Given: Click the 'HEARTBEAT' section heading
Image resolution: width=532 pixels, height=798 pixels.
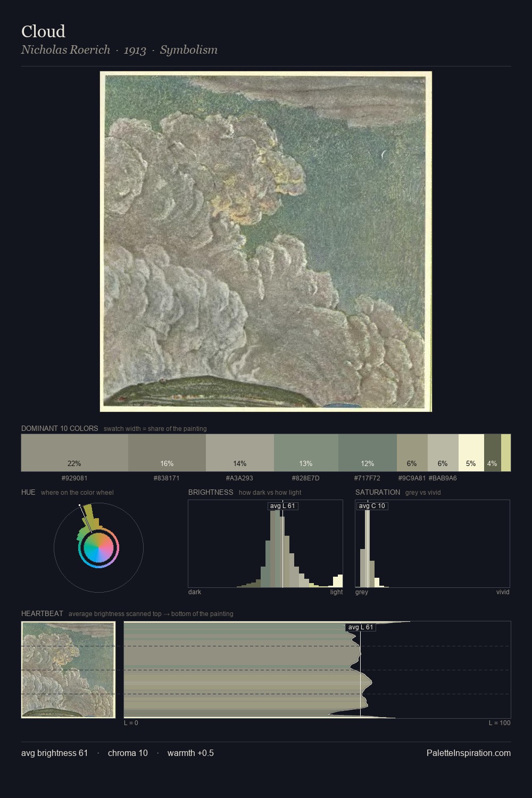Looking at the screenshot, I should (42, 613).
